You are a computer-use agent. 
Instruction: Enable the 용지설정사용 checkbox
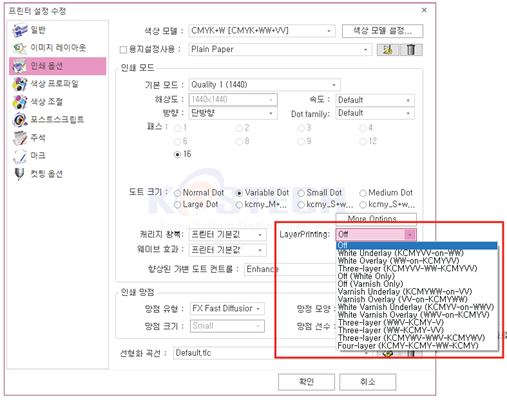(x=123, y=50)
